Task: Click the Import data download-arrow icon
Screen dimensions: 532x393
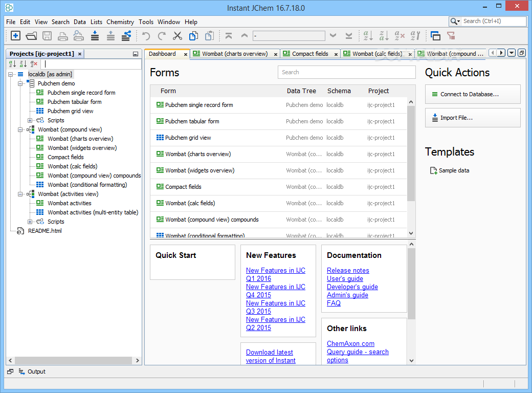Action: coord(95,36)
